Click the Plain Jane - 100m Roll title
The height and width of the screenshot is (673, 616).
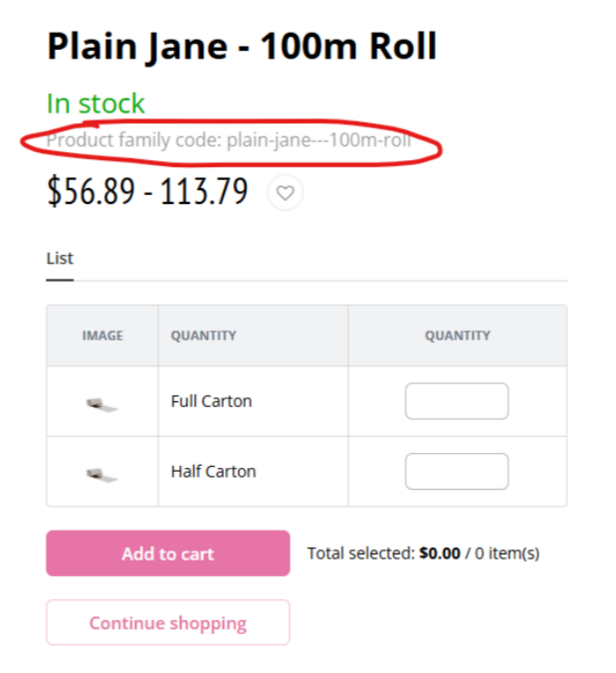click(x=242, y=47)
